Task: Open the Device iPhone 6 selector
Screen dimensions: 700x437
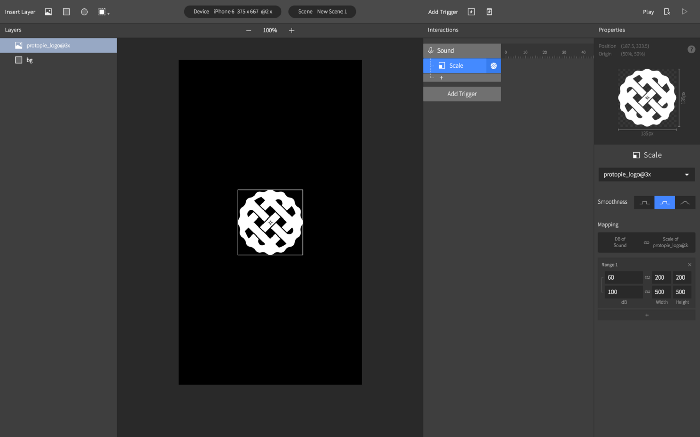Action: (x=233, y=12)
